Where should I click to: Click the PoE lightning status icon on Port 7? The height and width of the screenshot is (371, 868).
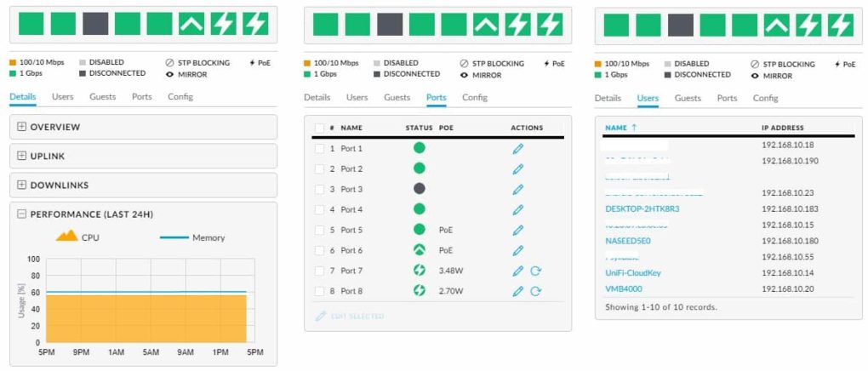[419, 271]
